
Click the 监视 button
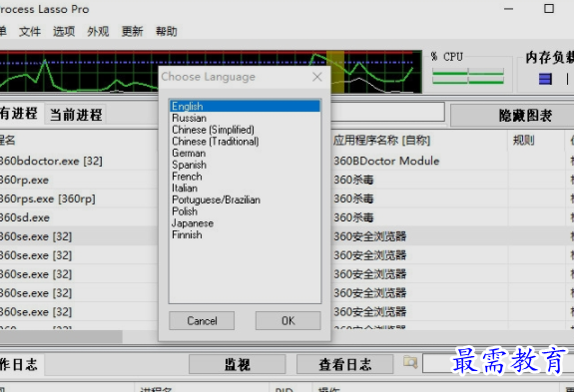(238, 364)
